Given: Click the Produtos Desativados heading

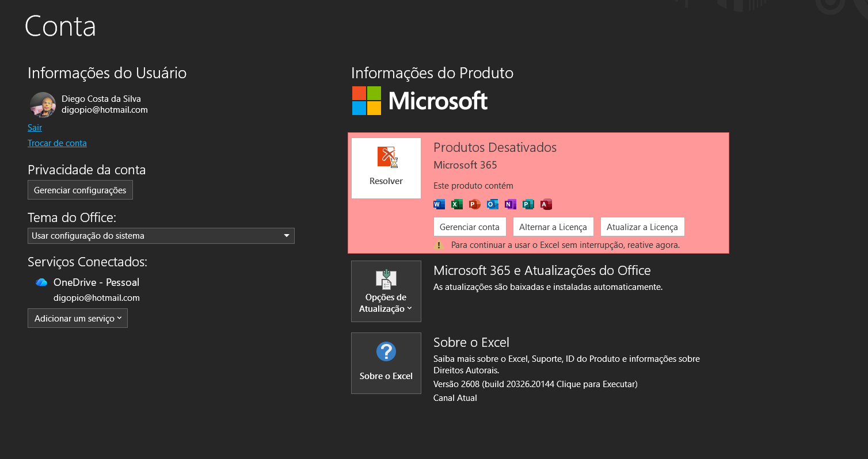Looking at the screenshot, I should click(495, 147).
